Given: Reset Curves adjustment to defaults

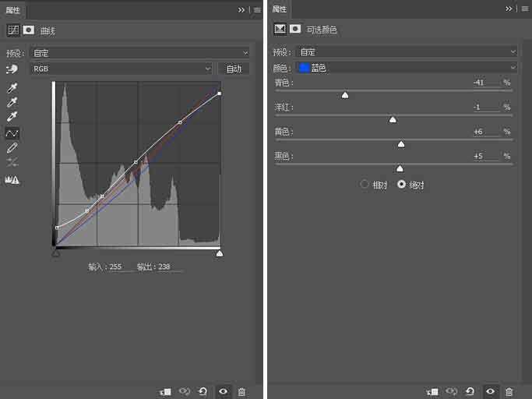Looking at the screenshot, I should (x=203, y=391).
